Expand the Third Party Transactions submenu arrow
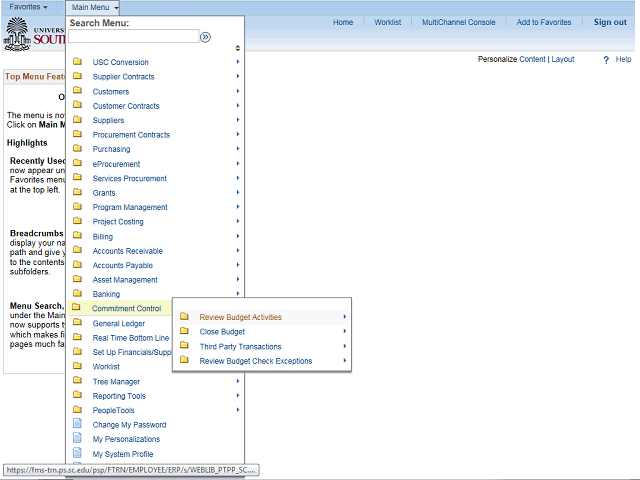The height and width of the screenshot is (480, 640). click(x=345, y=346)
